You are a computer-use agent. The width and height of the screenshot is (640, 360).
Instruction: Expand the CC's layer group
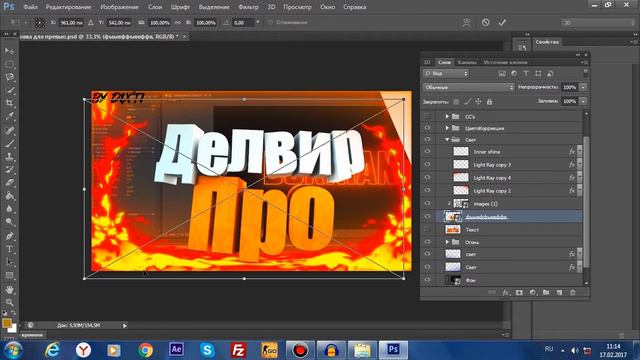click(x=447, y=116)
